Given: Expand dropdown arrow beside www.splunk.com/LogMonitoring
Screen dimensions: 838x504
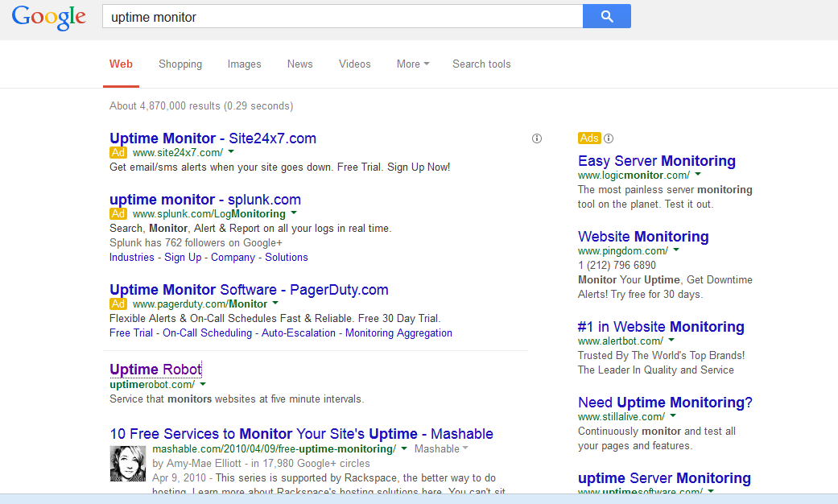Looking at the screenshot, I should (x=293, y=213).
